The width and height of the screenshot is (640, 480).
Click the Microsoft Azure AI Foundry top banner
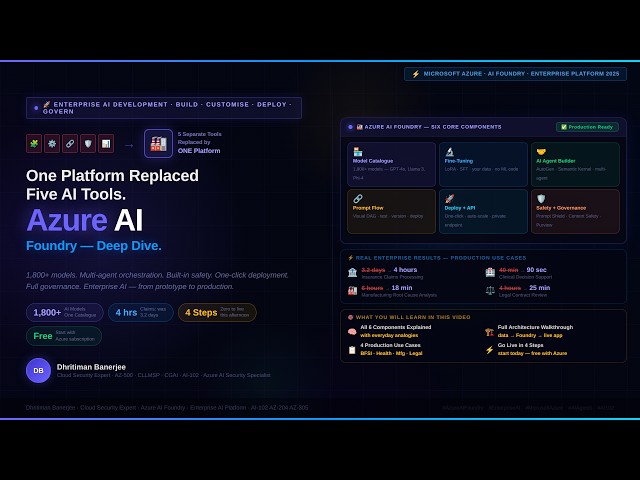click(x=516, y=74)
